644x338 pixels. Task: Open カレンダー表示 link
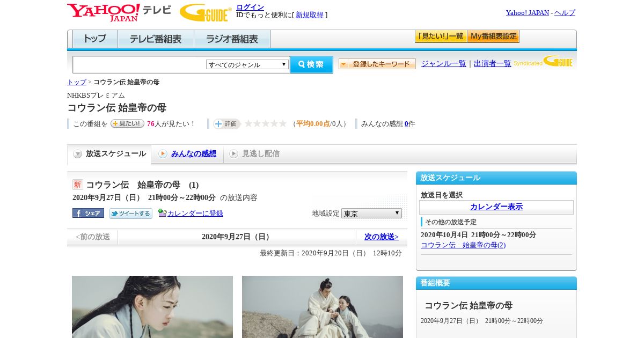click(496, 207)
